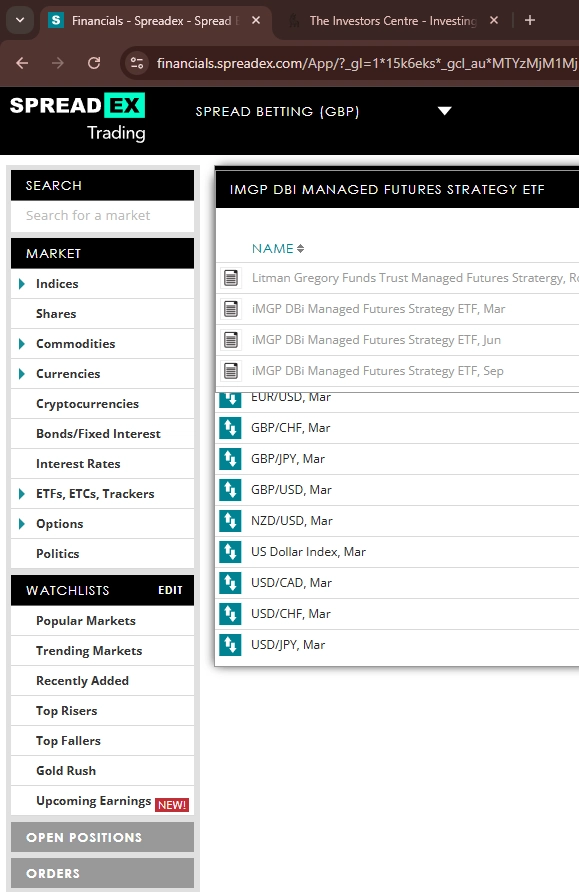This screenshot has height=892, width=579.
Task: Open Top Fallers watchlist
Action: (x=102, y=741)
